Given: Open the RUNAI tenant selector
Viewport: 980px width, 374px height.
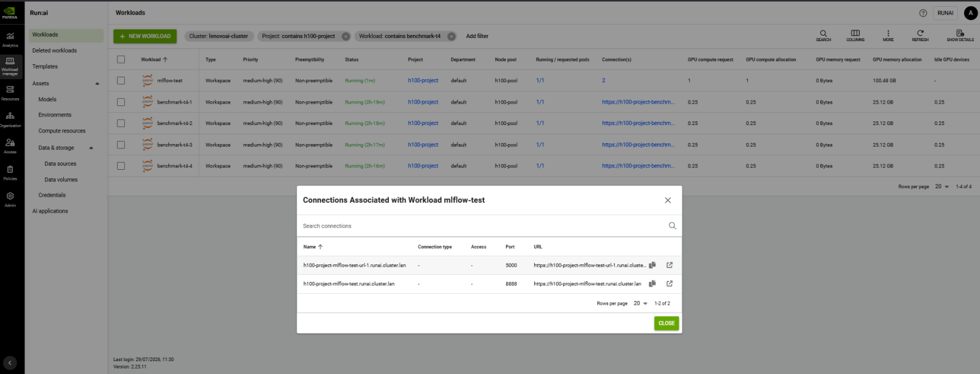Looking at the screenshot, I should coord(945,13).
